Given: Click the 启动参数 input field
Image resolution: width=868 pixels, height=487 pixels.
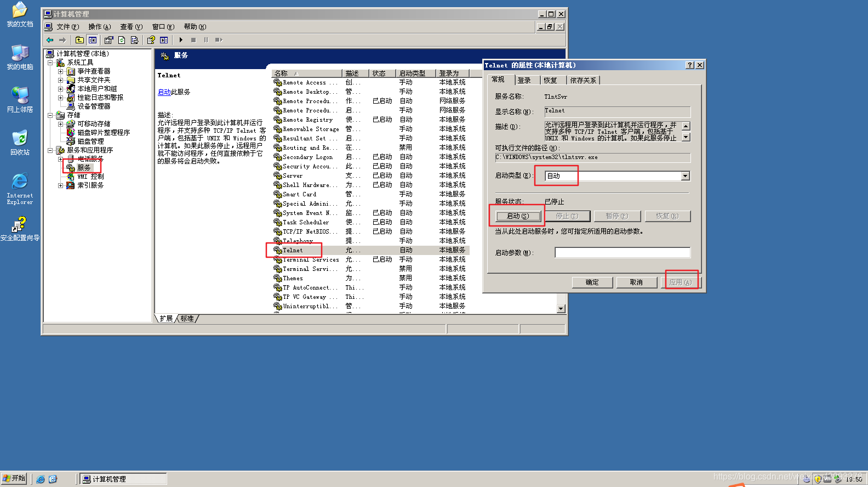Looking at the screenshot, I should pyautogui.click(x=623, y=253).
